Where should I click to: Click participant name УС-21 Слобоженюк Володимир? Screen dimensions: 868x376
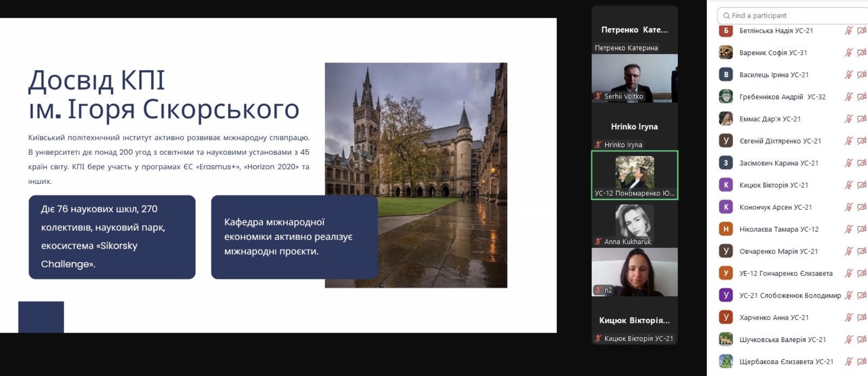(790, 295)
